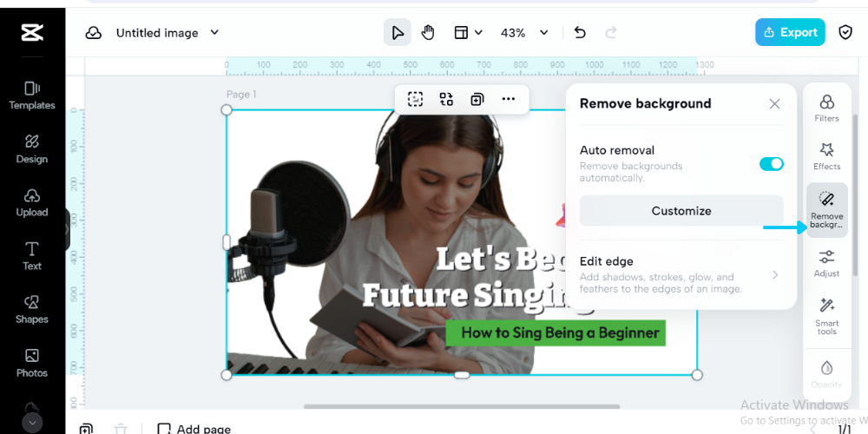Click the Customize button
This screenshot has height=434, width=868.
point(681,211)
